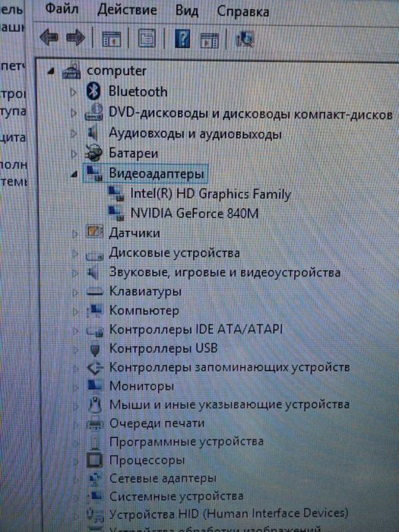Select Контроллеры запоминающих устройств
399x532 pixels.
pos(230,367)
